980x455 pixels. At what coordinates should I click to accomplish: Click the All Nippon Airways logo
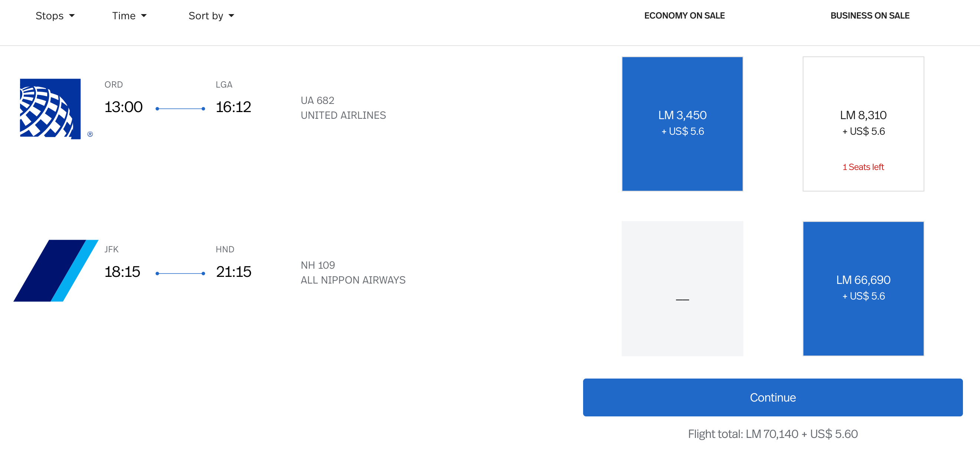coord(56,271)
